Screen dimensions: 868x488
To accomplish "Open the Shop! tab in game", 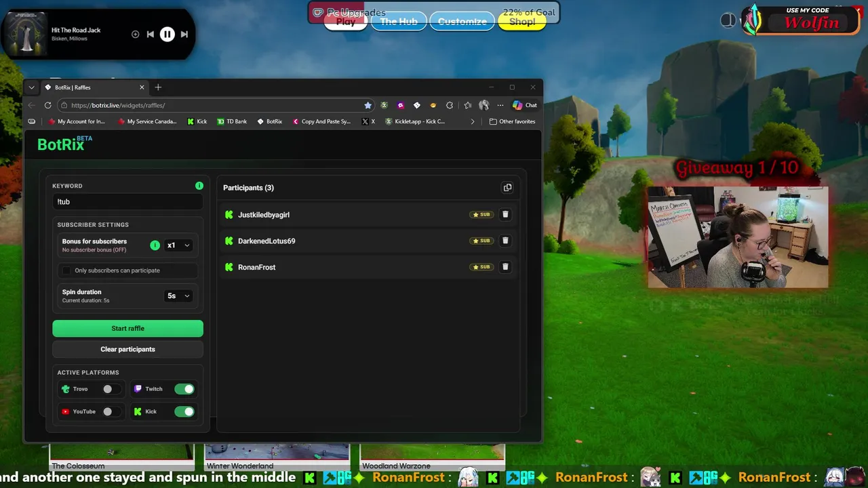I will (522, 22).
